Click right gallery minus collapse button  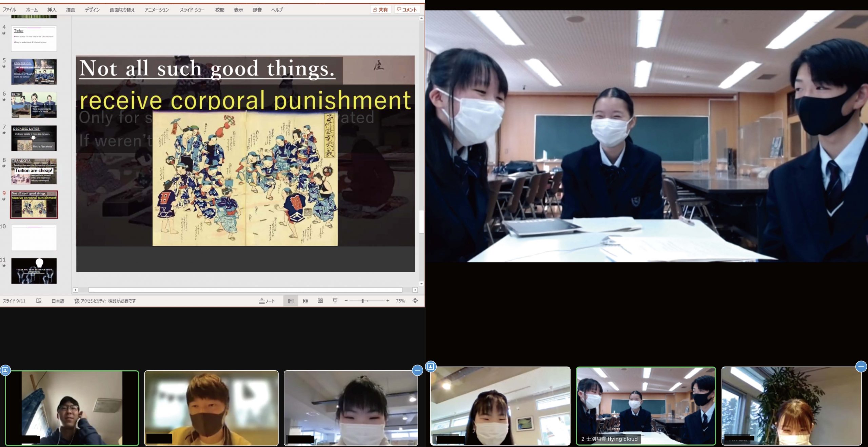click(x=861, y=367)
